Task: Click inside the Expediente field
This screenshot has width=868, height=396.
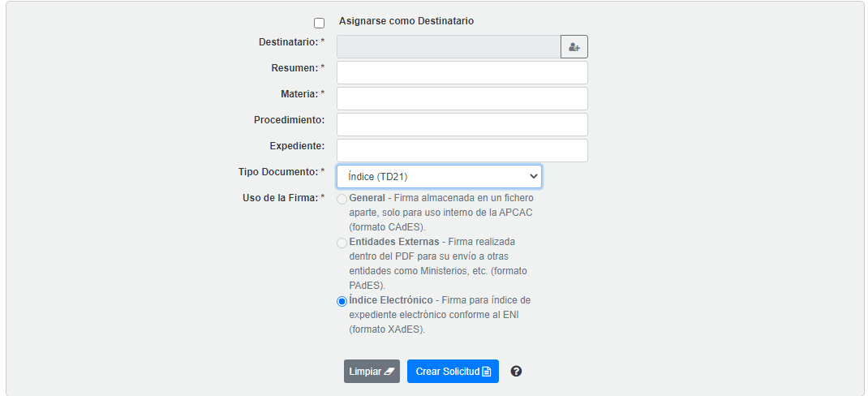Action: tap(462, 151)
